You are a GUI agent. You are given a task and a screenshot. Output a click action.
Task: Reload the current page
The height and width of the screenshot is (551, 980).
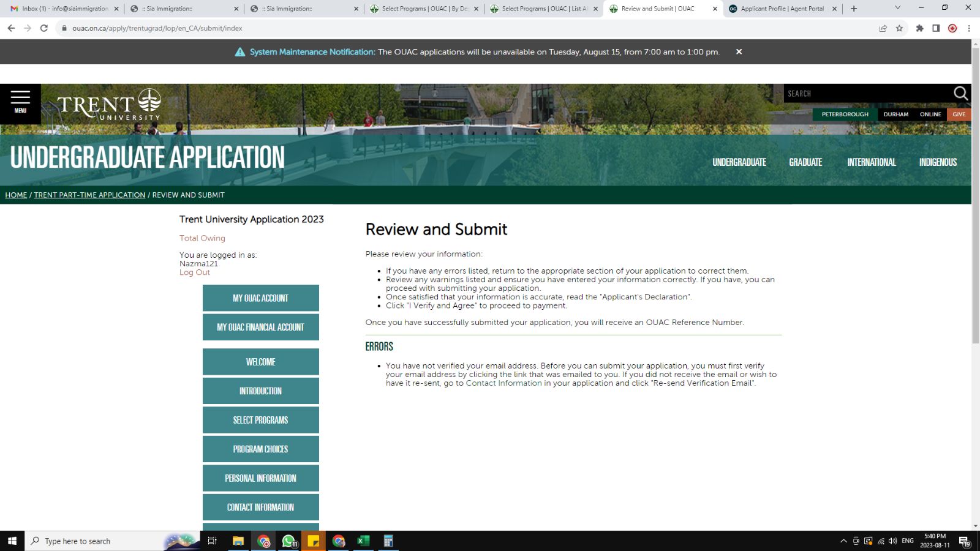[x=44, y=28]
